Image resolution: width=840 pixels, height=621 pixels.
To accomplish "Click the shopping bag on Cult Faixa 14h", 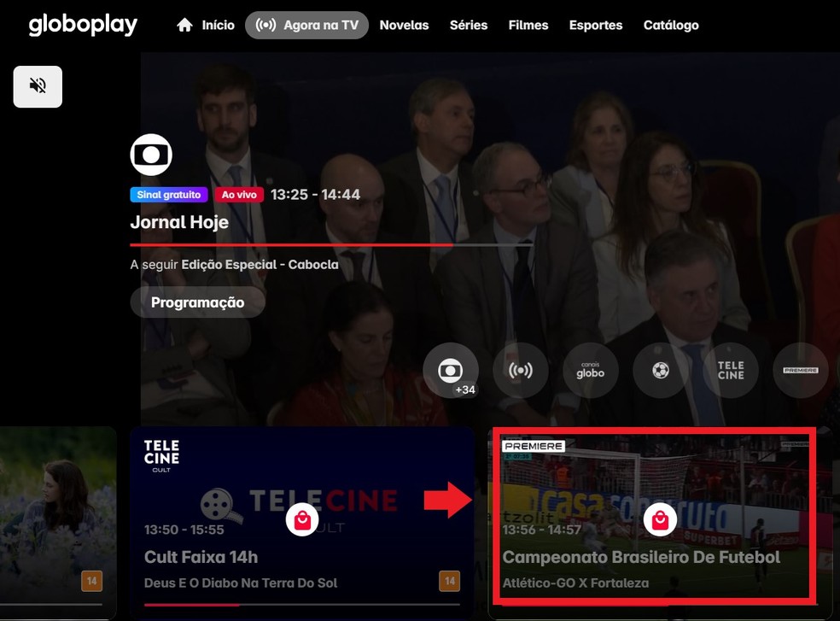I will tap(302, 519).
